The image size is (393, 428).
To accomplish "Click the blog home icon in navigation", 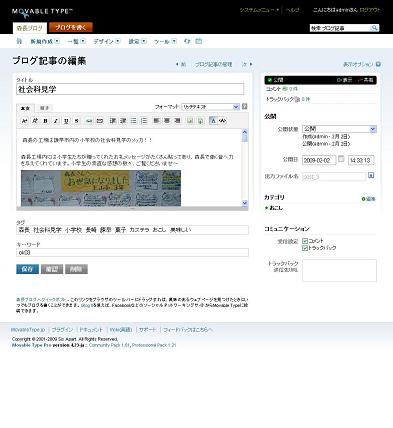I will tap(19, 41).
